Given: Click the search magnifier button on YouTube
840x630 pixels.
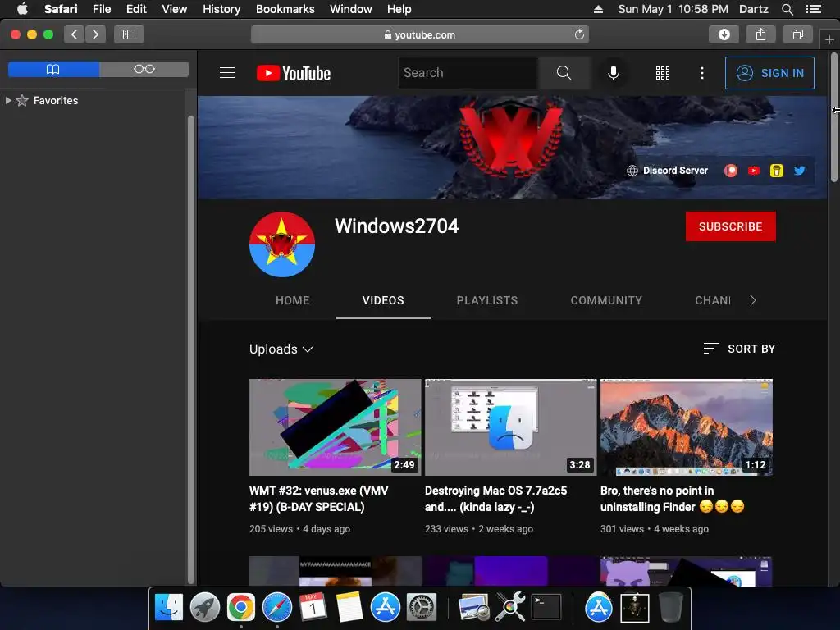Looking at the screenshot, I should pyautogui.click(x=564, y=73).
